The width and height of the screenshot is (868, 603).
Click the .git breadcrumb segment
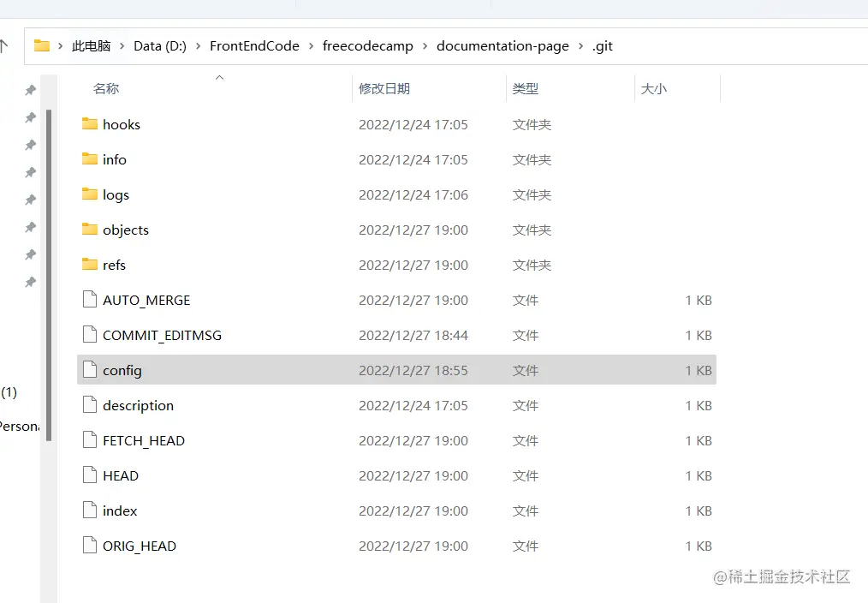[x=603, y=46]
